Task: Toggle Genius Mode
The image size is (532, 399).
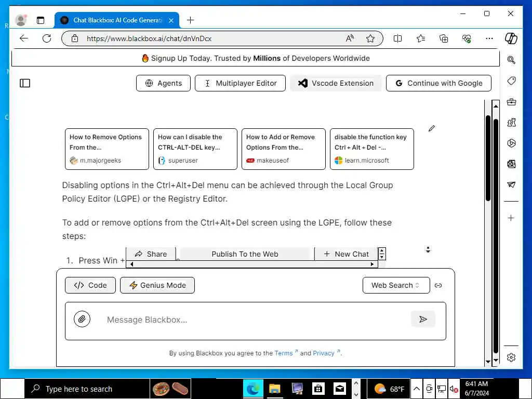Action: pyautogui.click(x=157, y=285)
